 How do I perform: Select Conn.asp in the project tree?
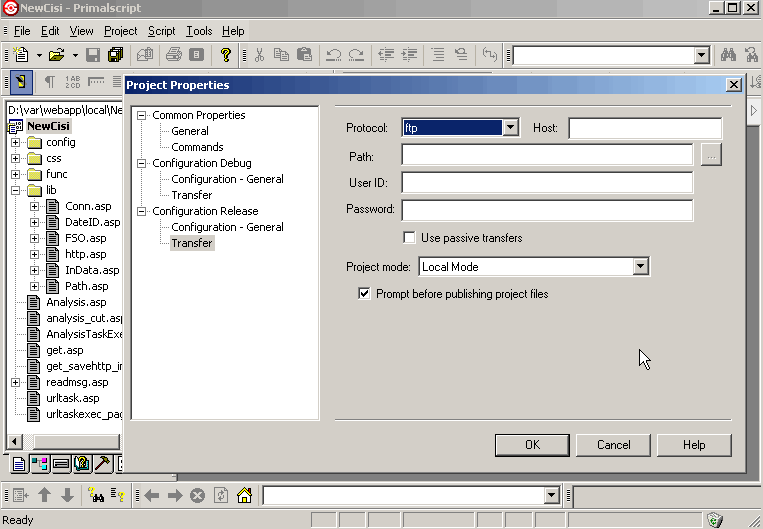(x=88, y=206)
